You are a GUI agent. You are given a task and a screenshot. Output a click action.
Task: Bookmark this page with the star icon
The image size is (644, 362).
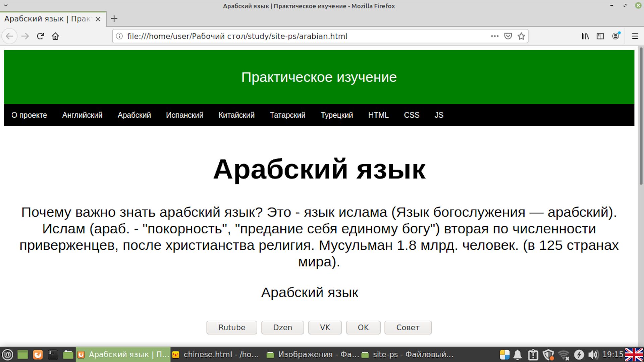(x=522, y=36)
